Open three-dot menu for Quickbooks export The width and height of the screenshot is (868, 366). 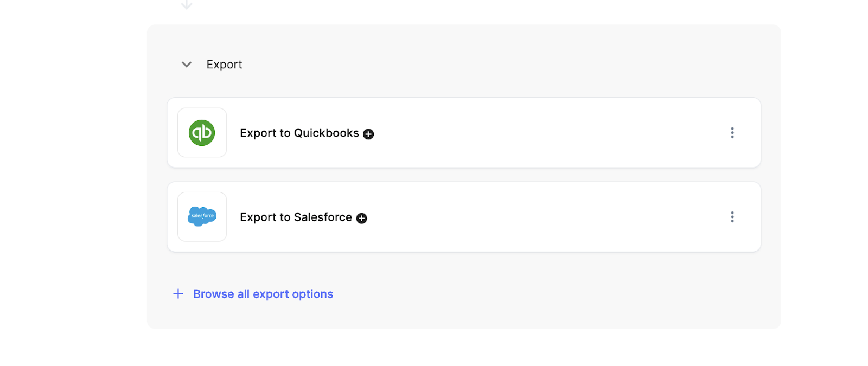(x=732, y=133)
